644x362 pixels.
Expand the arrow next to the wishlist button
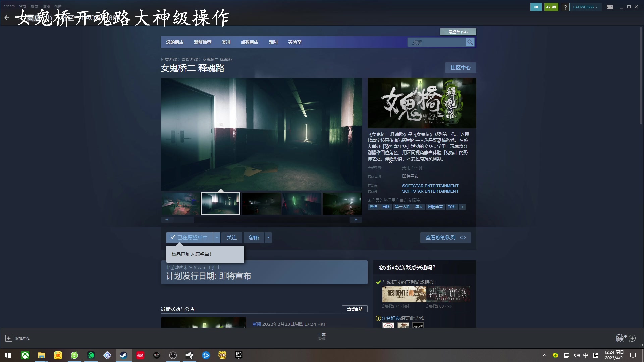(217, 237)
